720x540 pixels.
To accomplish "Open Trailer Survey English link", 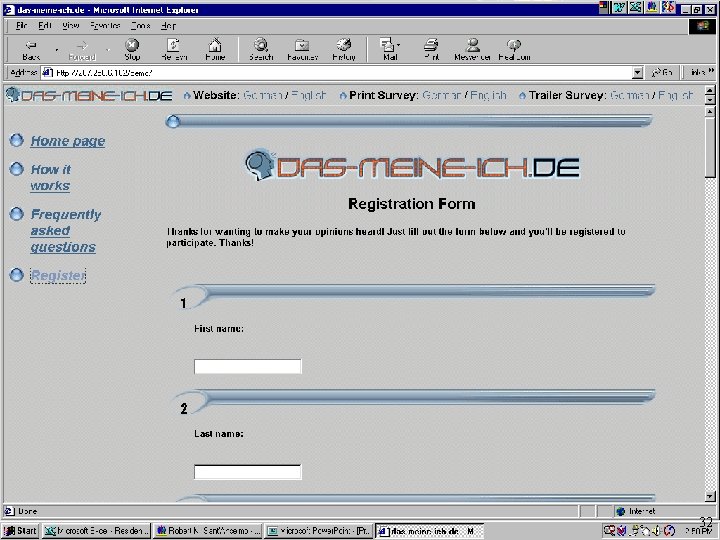I will pos(675,95).
